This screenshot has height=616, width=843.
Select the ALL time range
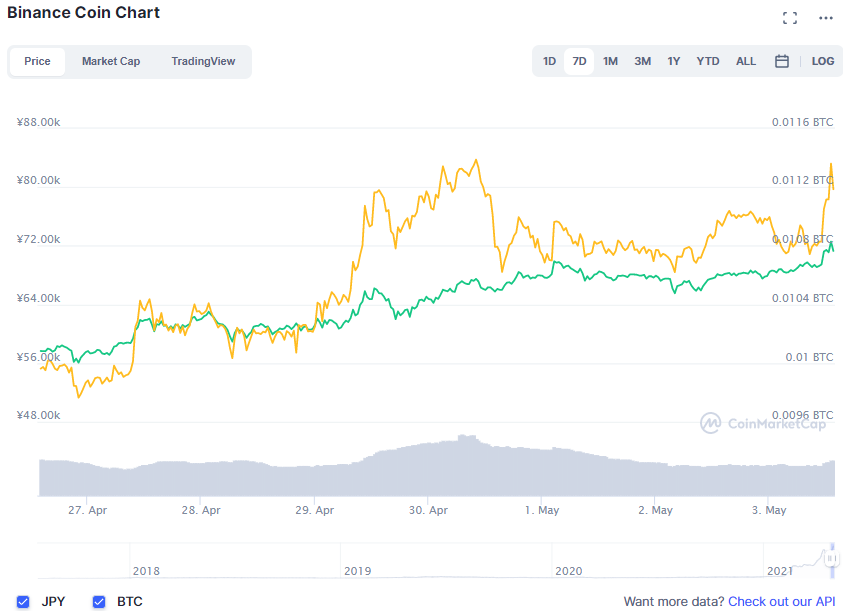click(746, 61)
